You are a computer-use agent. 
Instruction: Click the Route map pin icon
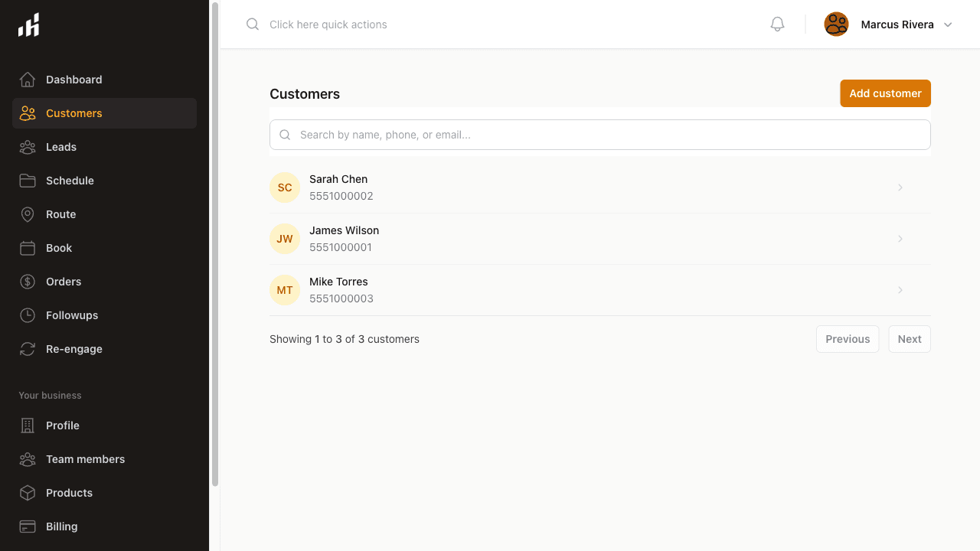(x=28, y=214)
